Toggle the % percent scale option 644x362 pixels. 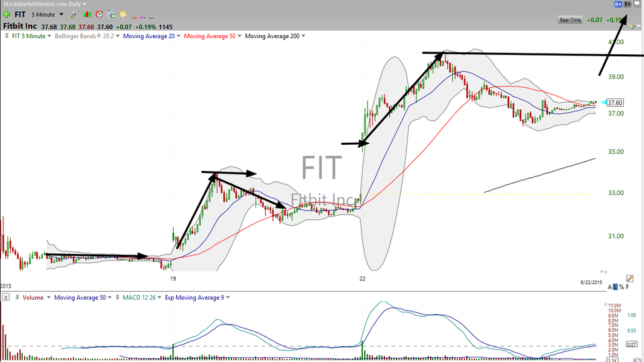pyautogui.click(x=621, y=287)
